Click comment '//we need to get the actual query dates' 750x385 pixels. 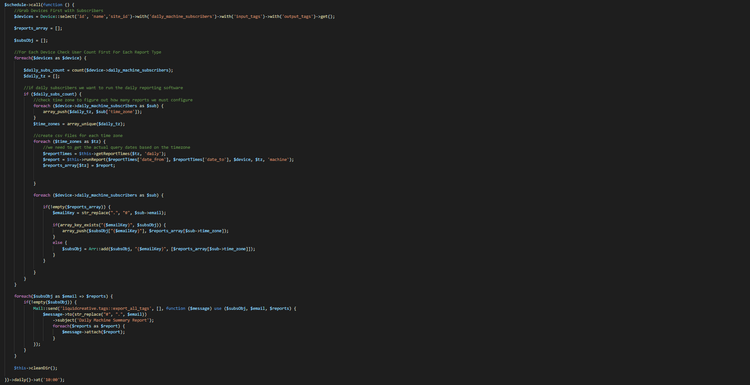pyautogui.click(x=116, y=147)
